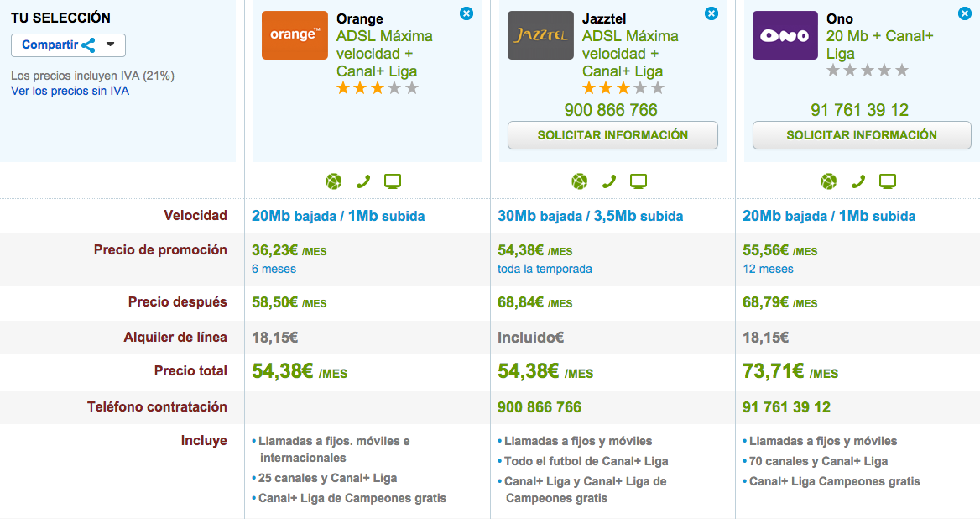Click Ono speed 20Mb bajada / 1Mb subida
980x519 pixels.
(x=829, y=217)
